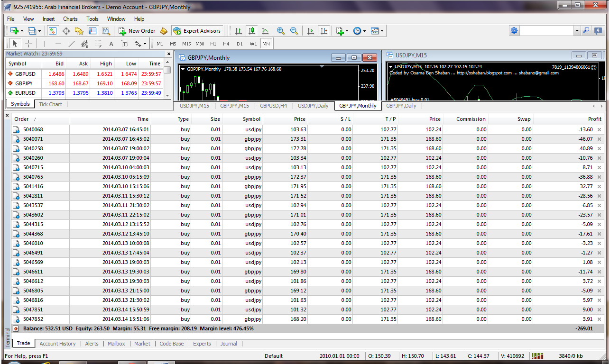Launch MetaEditor via yellow book icon

(164, 31)
